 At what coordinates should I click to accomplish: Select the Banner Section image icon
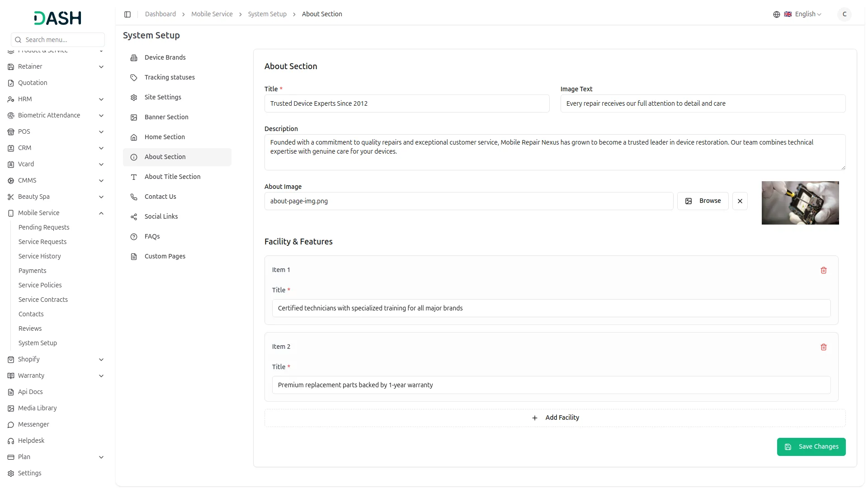[133, 117]
